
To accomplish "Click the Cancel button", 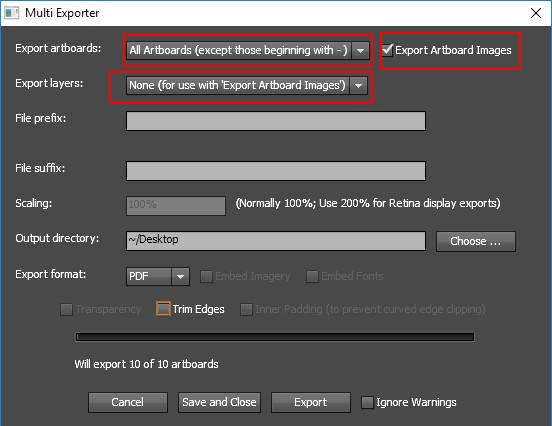I will (x=128, y=402).
